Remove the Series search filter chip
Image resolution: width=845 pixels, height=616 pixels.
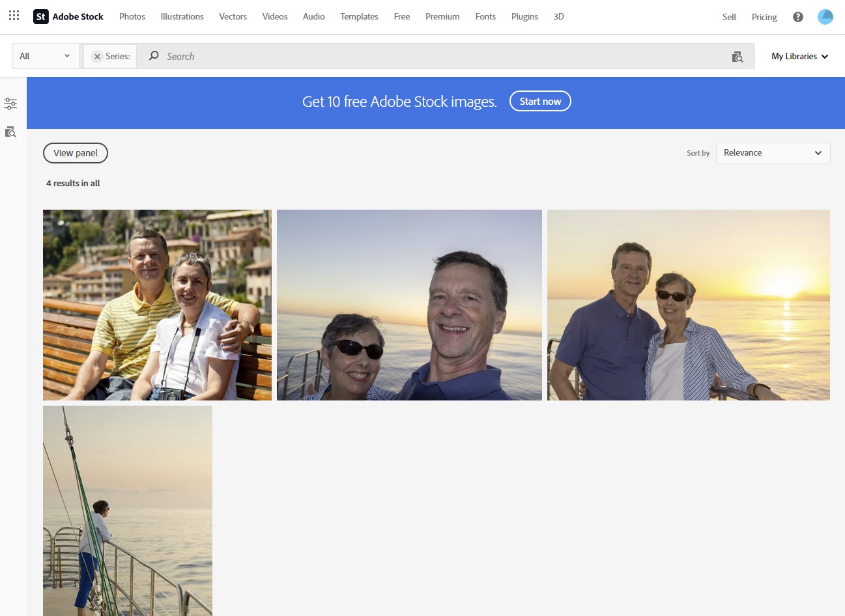click(x=97, y=56)
